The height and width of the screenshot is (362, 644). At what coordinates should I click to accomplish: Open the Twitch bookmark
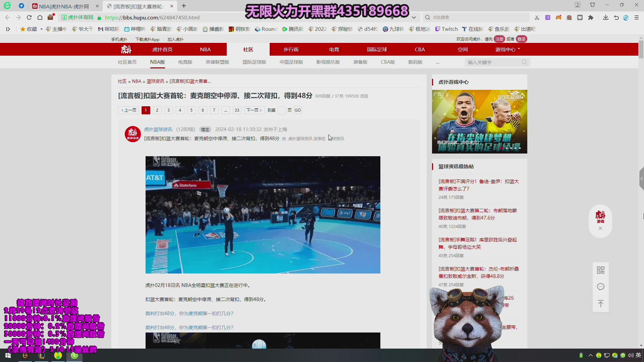[446, 29]
